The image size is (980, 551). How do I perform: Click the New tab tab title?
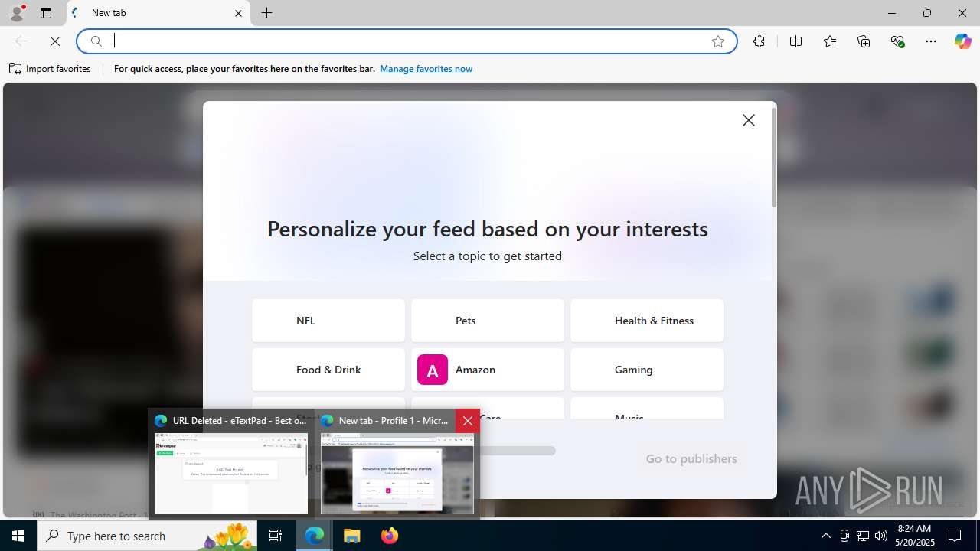(x=109, y=13)
